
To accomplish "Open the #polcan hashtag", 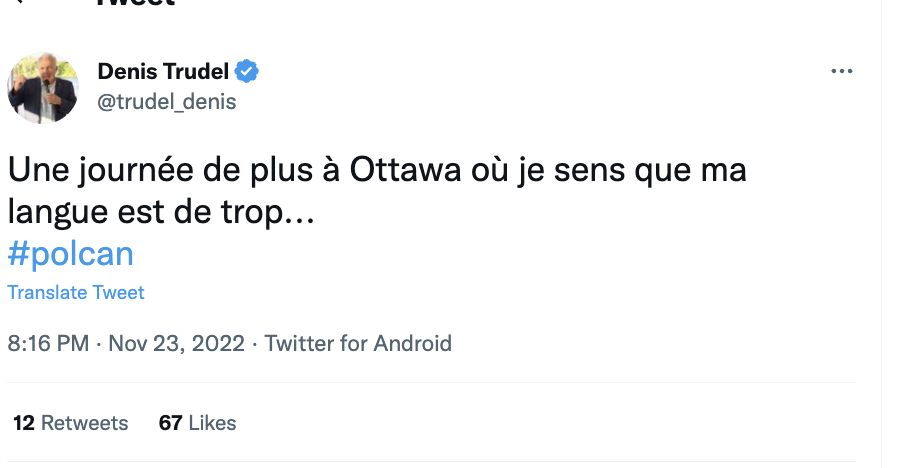I will point(70,254).
